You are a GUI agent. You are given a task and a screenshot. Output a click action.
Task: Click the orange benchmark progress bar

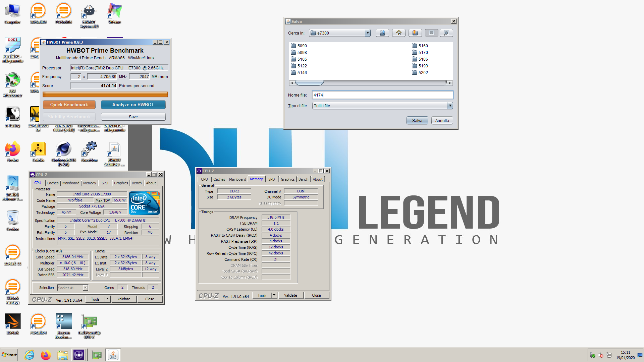point(105,95)
